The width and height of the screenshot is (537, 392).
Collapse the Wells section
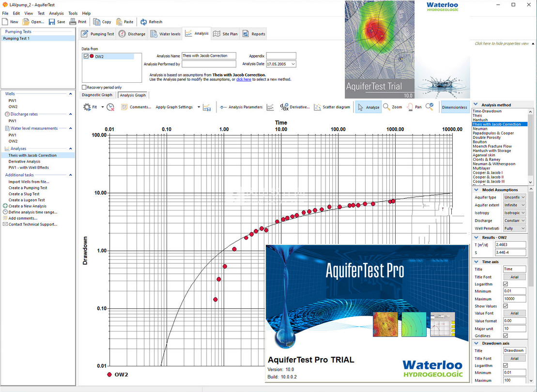[71, 94]
